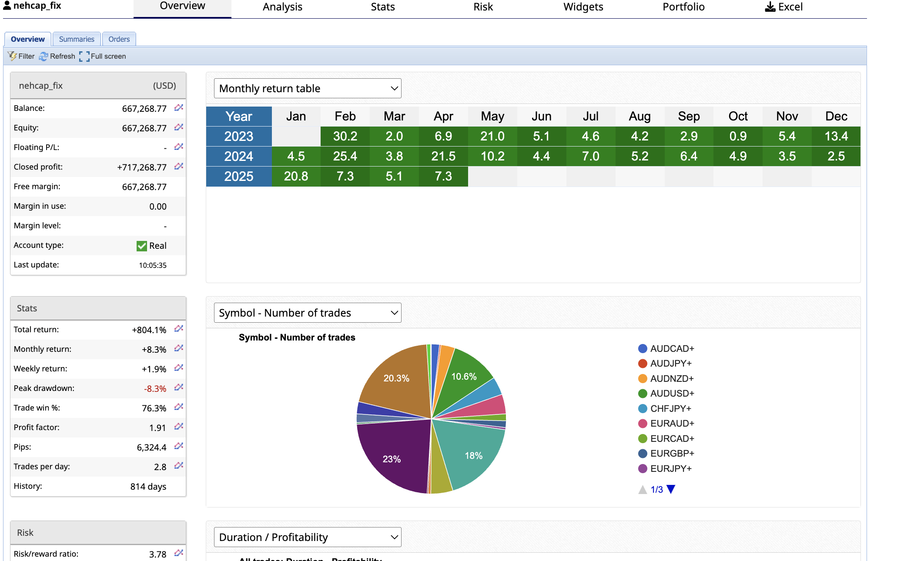This screenshot has width=924, height=561.
Task: Click the Filter funnel icon
Action: 12,56
